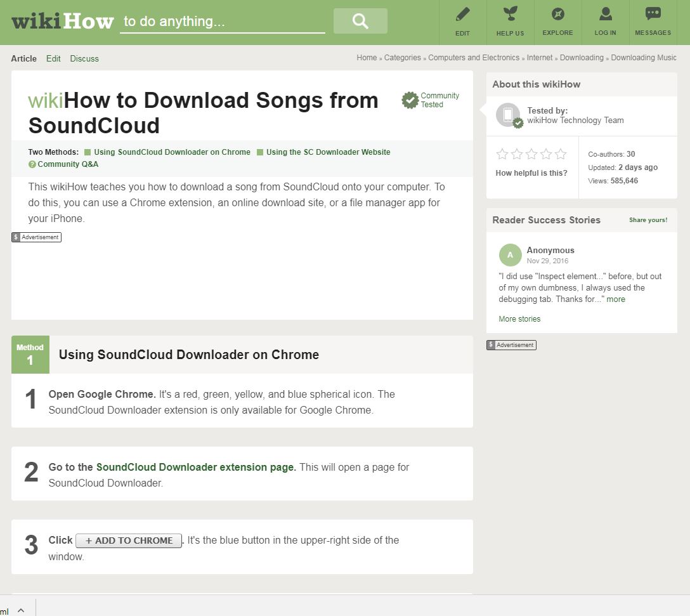Click the 'Open Google Chrome.' step text
690x616 pixels.
(x=102, y=394)
